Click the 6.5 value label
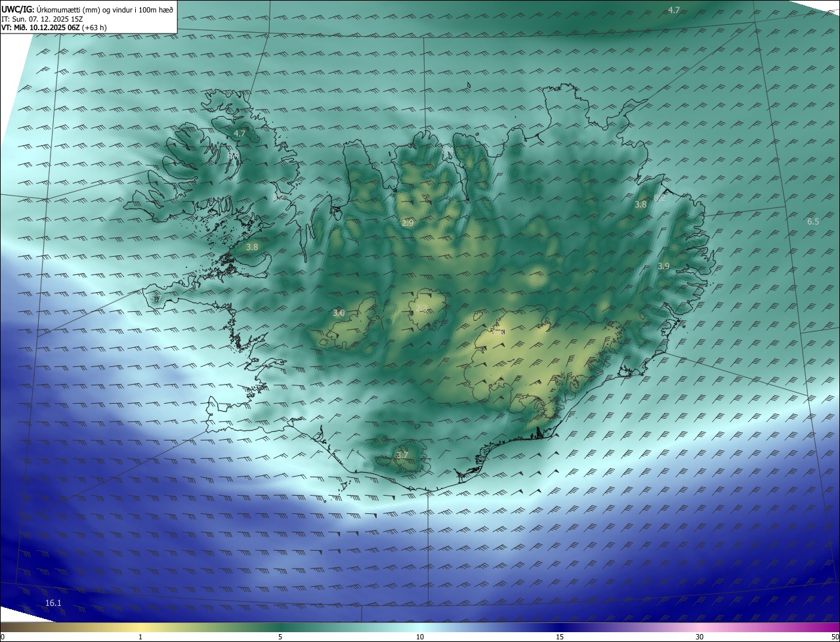Screen dimensions: 840x642 (x=813, y=221)
